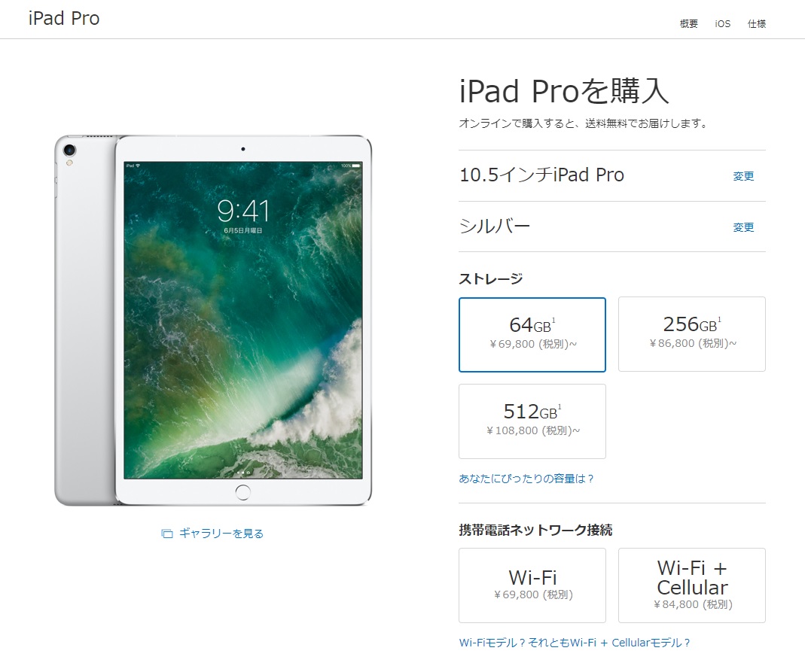The height and width of the screenshot is (672, 805).
Task: Click the iPad home button in product image
Action: point(242,492)
